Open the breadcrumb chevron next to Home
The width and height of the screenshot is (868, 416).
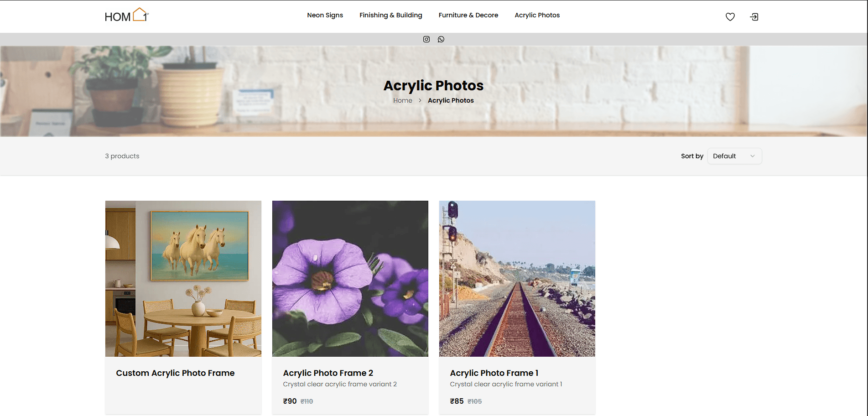click(420, 100)
